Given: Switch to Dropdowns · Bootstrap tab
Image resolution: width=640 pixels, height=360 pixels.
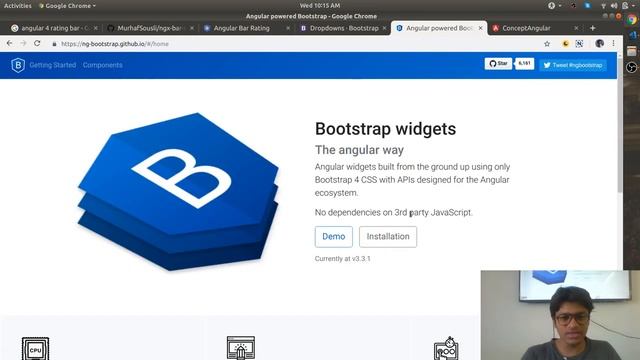Looking at the screenshot, I should (x=340, y=28).
